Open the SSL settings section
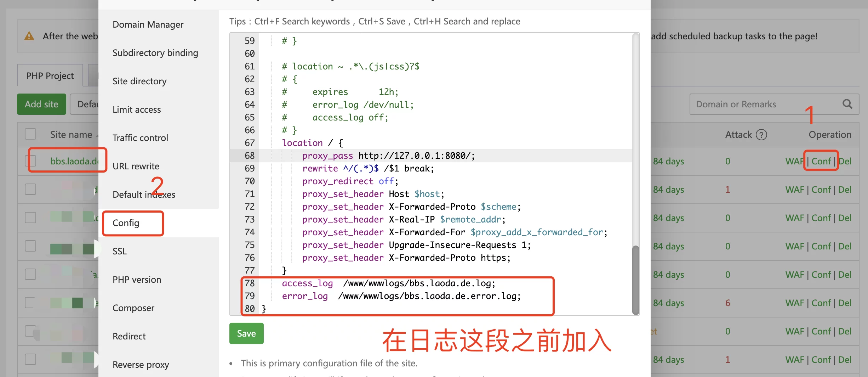Image resolution: width=868 pixels, height=377 pixels. tap(120, 251)
